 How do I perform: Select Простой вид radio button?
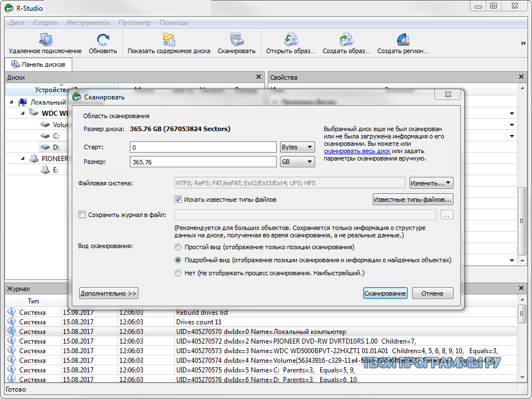pos(178,247)
